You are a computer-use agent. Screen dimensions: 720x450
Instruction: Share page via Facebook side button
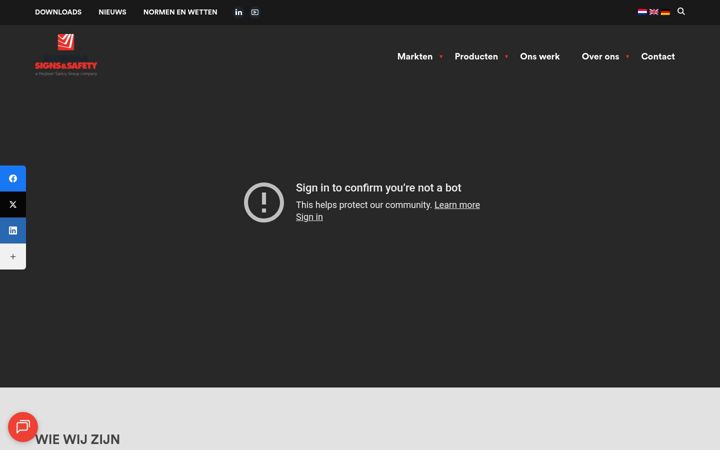(x=13, y=178)
